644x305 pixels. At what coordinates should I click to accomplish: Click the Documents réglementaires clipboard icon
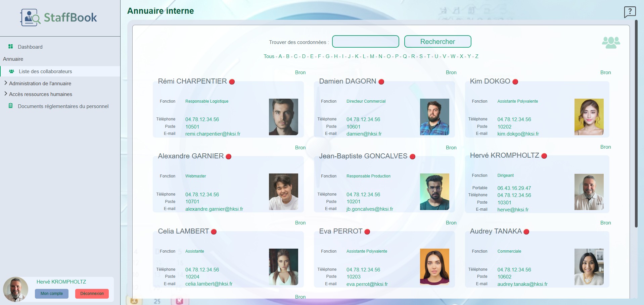11,106
